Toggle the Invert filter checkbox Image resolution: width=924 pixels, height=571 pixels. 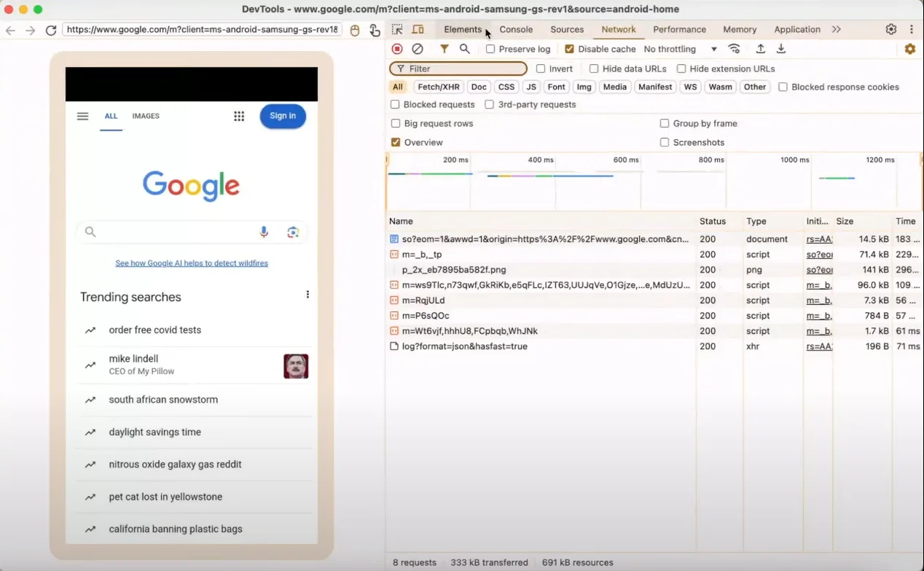(541, 69)
